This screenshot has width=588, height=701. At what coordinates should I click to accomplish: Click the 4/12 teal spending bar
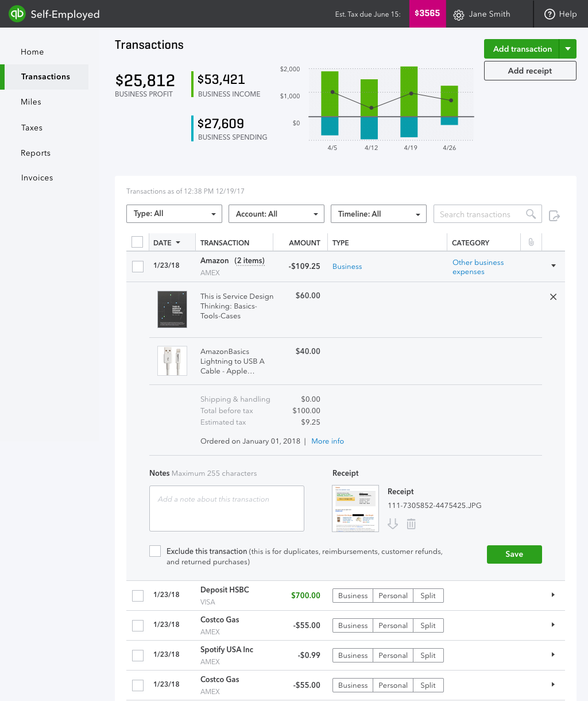(x=369, y=128)
